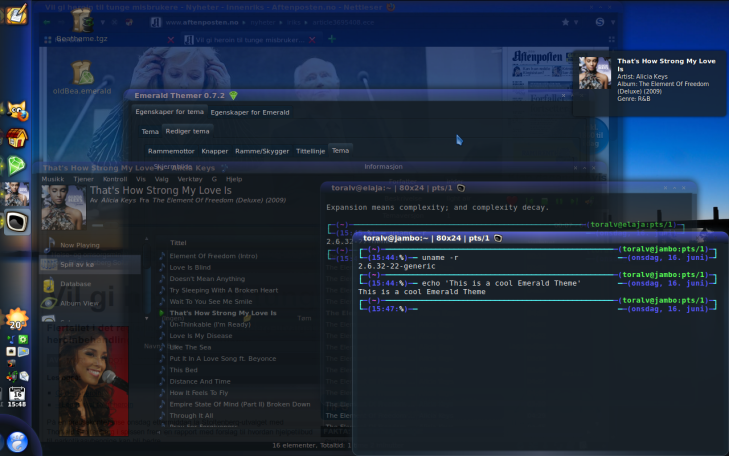Click the browser tab overview grid icon
This screenshot has height=456, width=729.
[611, 40]
